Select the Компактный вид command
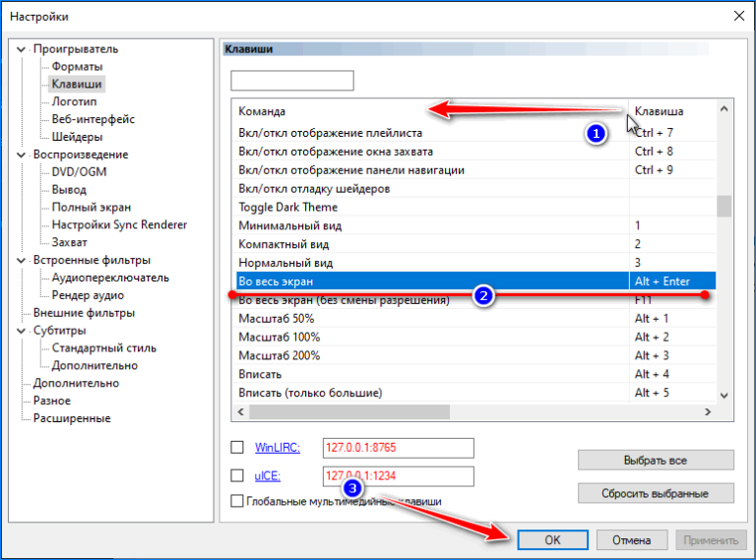The image size is (756, 560). point(475,244)
